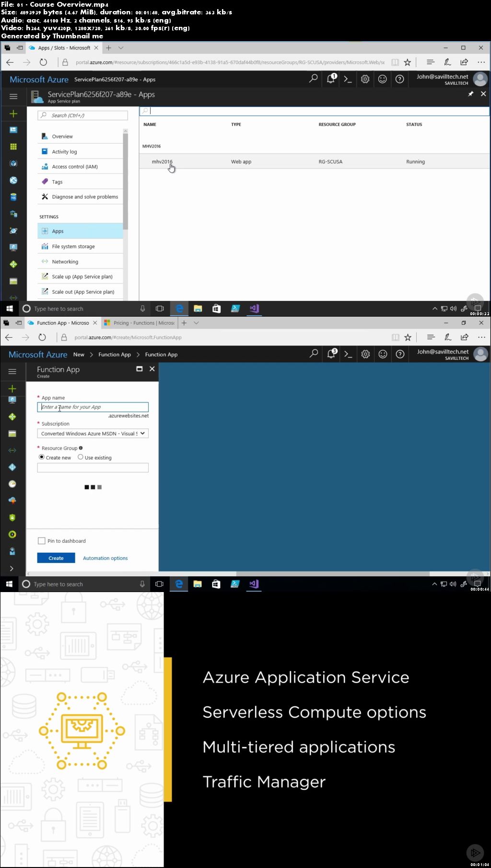491x868 pixels.
Task: Show hidden tray icons in upper taskbar
Action: pos(435,308)
